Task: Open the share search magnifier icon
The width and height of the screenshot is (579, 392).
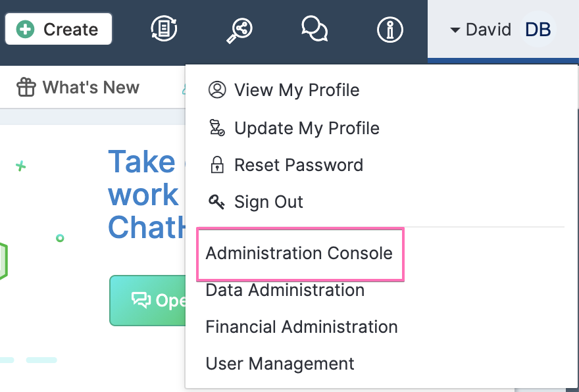Action: (x=239, y=31)
